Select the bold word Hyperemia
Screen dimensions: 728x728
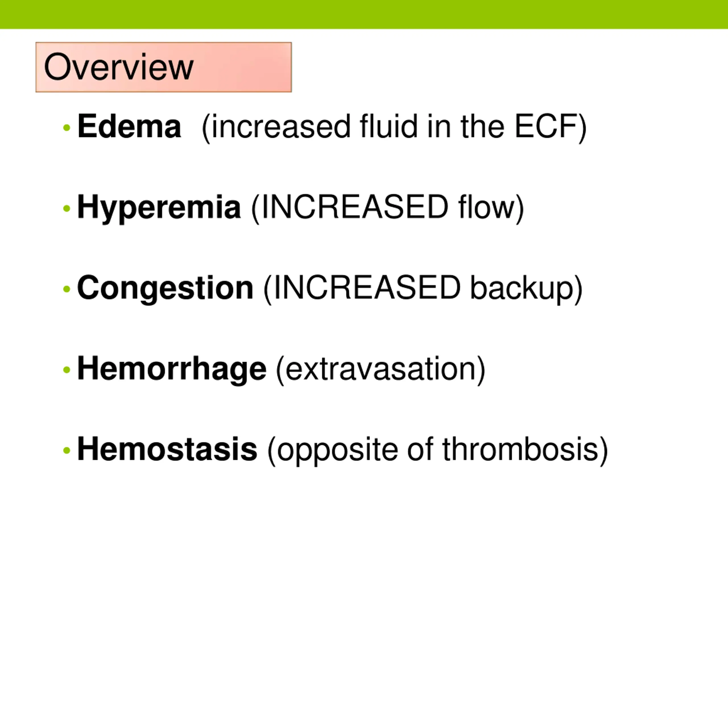coord(159,207)
